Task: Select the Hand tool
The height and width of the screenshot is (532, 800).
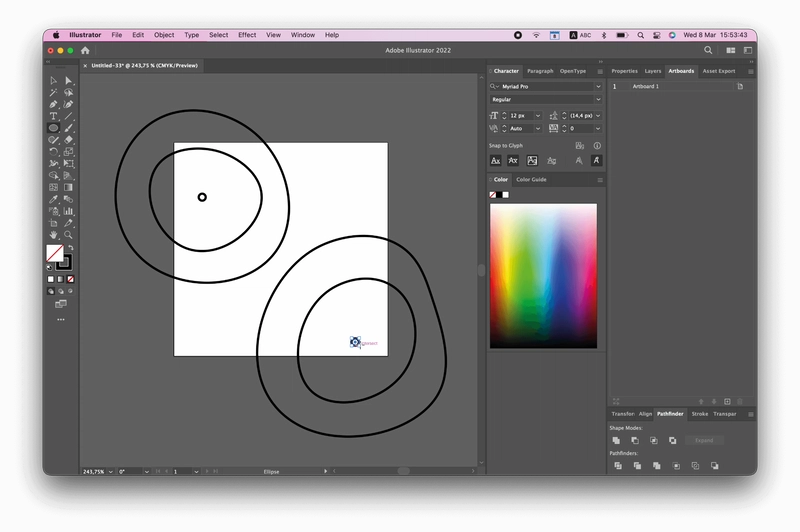Action: tap(53, 235)
